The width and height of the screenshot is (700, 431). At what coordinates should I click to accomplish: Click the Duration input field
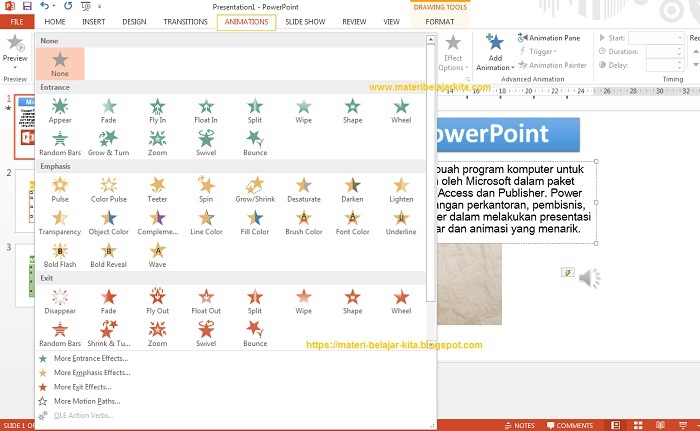point(665,51)
